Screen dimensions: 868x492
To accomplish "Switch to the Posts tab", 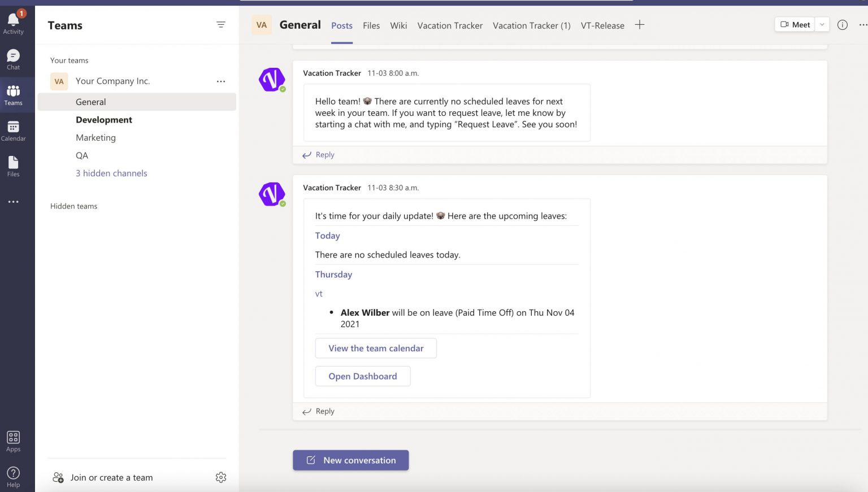I will click(342, 25).
